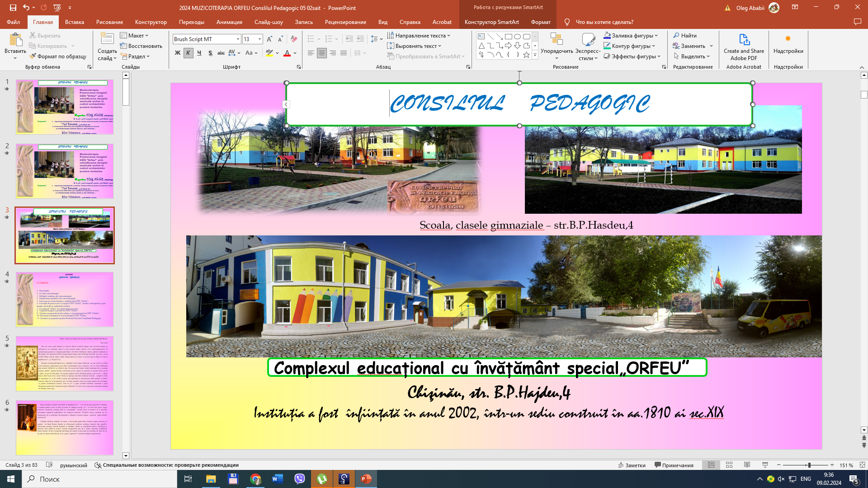The image size is (868, 488).
Task: Switch to reading view in status bar
Action: tap(747, 465)
